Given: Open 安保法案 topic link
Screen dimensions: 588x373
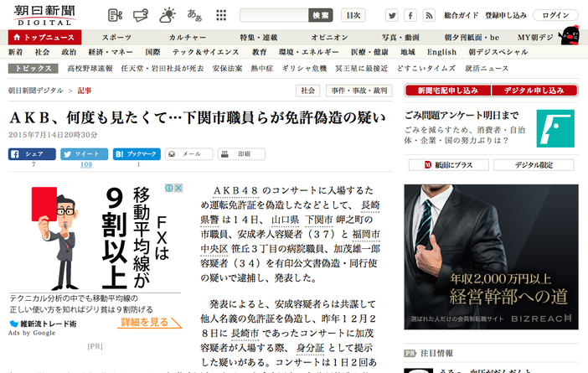Looking at the screenshot, I should pyautogui.click(x=227, y=68).
